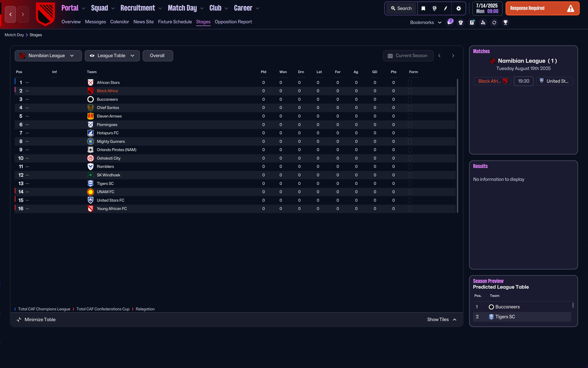Click the circular refresh arrows icon

[494, 22]
